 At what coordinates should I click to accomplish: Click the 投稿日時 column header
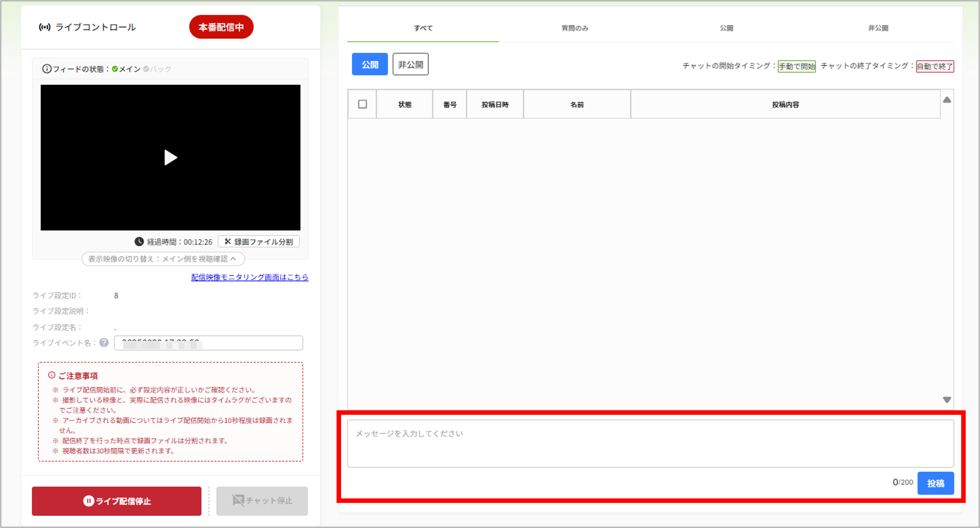tap(495, 104)
